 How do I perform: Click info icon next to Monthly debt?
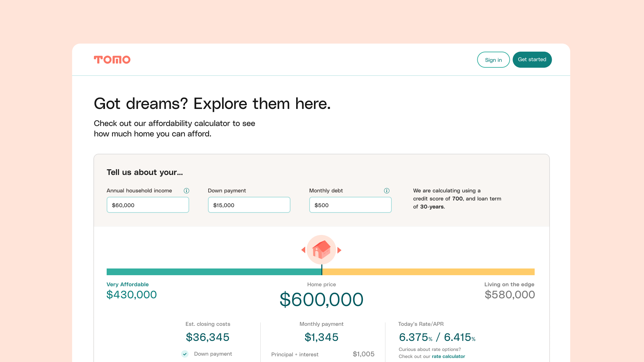pos(387,191)
